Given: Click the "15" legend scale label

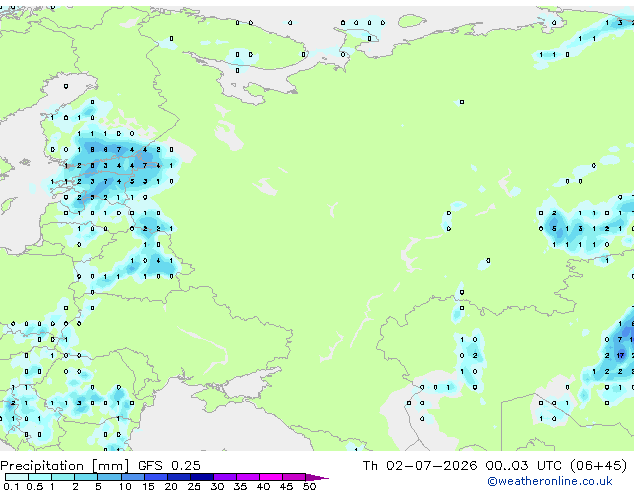Looking at the screenshot, I should (x=148, y=486).
